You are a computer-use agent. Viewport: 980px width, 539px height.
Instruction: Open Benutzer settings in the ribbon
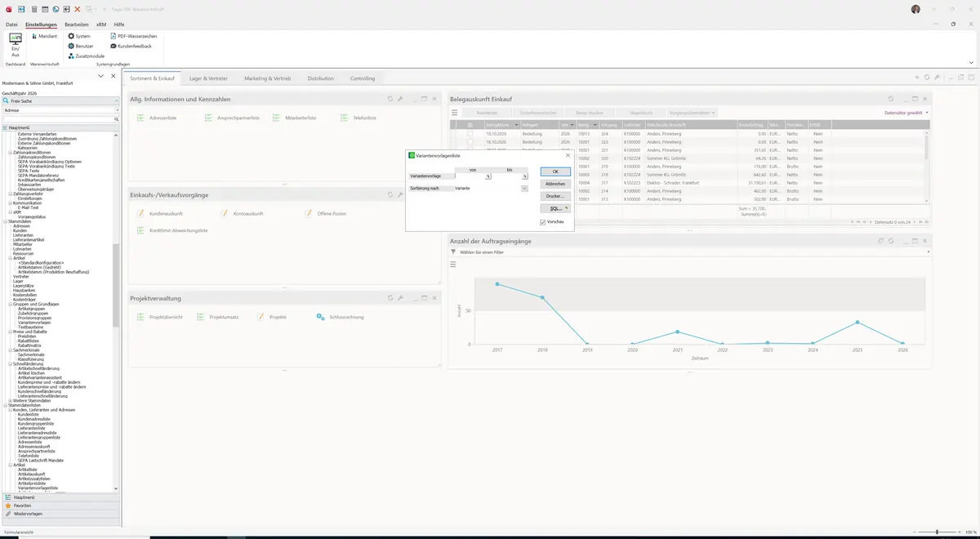coord(80,46)
